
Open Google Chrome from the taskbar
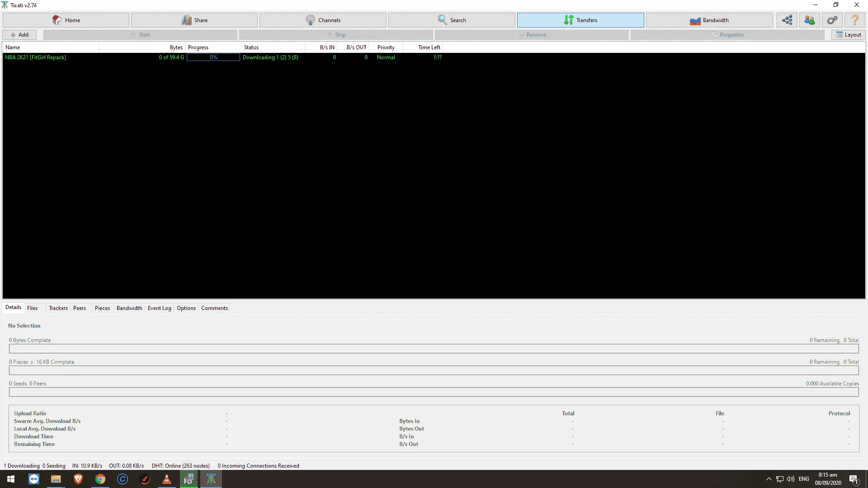tap(100, 479)
